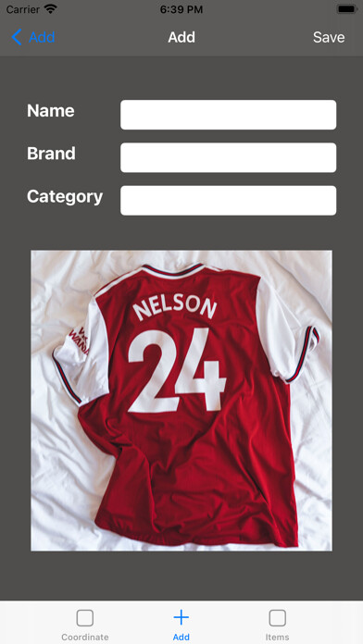Tap the blue back chevron icon
This screenshot has width=363, height=644.
click(17, 37)
